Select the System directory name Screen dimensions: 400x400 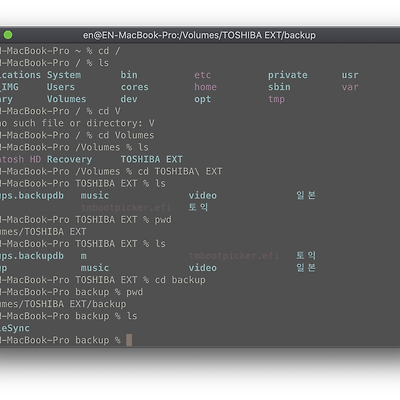point(64,75)
